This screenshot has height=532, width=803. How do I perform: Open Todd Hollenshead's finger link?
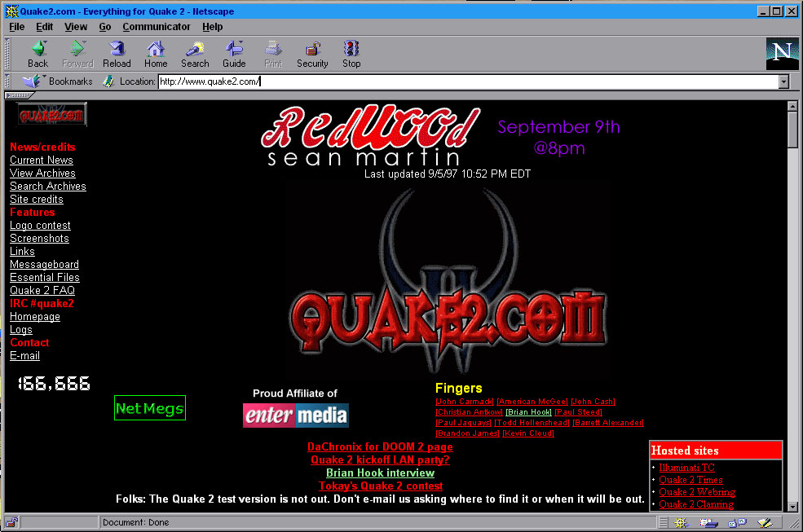coord(532,423)
